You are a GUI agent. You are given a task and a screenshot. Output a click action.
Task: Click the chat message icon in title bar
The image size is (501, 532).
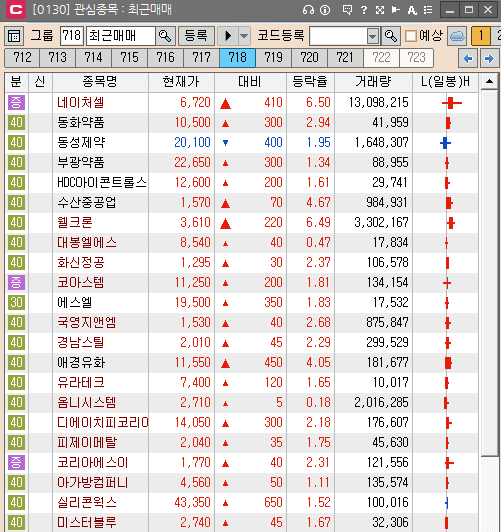point(347,10)
